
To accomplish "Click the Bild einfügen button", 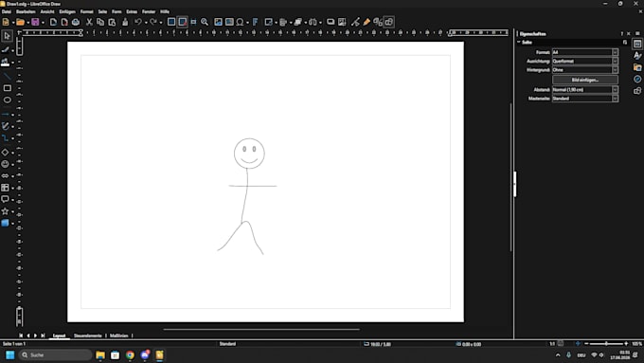I will (x=585, y=80).
